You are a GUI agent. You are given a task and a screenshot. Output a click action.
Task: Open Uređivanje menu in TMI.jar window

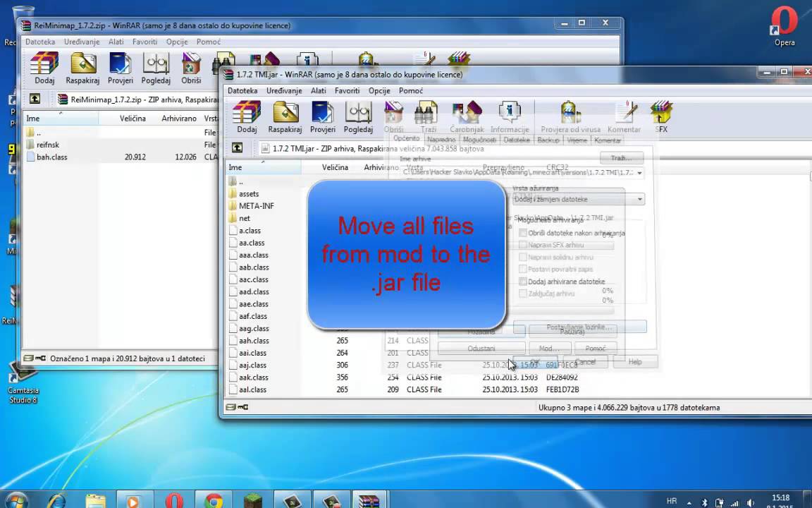click(x=284, y=91)
